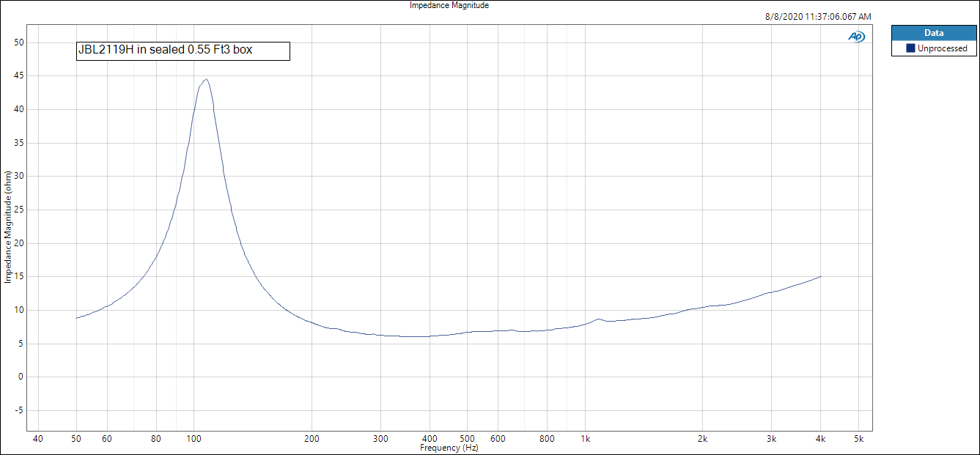Image resolution: width=980 pixels, height=455 pixels.
Task: Click the timestamp 8/8/2020 11:37:06.067 AM
Action: (x=818, y=16)
